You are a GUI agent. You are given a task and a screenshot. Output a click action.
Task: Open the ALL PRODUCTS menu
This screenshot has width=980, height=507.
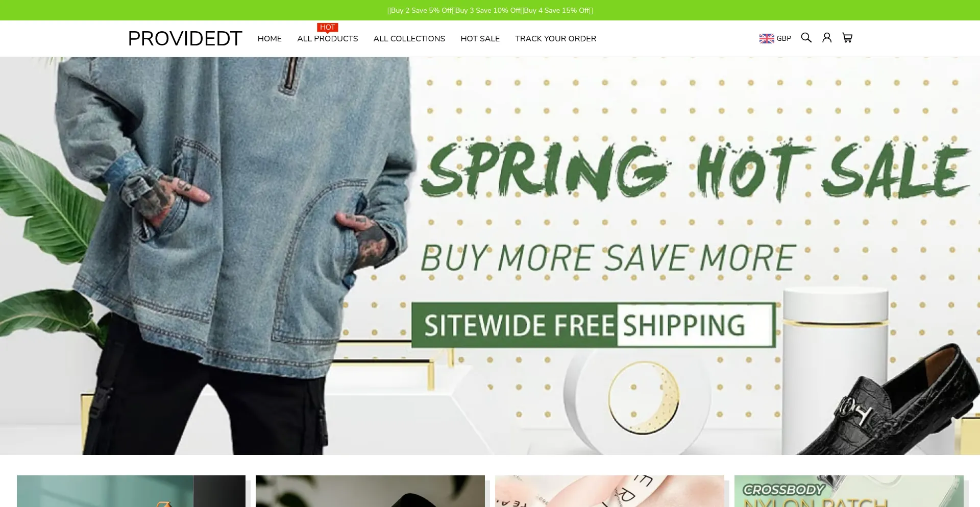pos(328,39)
